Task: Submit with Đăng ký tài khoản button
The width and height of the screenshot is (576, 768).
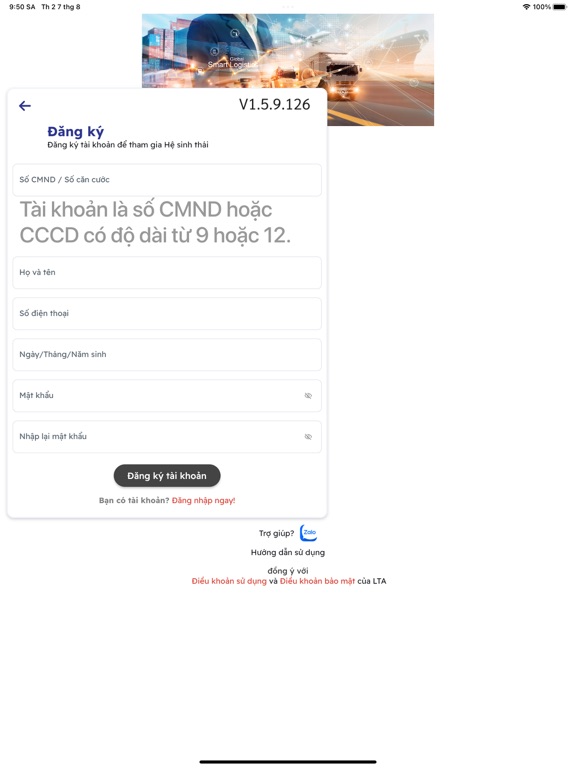Action: coord(167,476)
